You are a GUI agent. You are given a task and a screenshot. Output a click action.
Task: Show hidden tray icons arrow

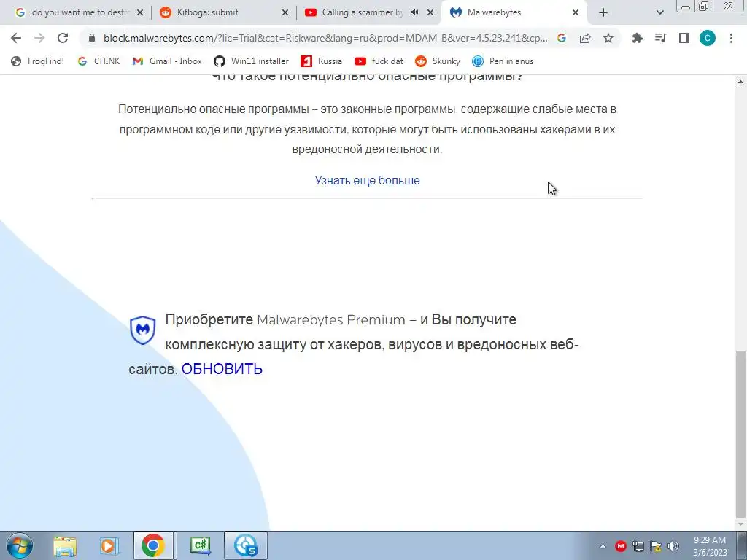coord(603,546)
